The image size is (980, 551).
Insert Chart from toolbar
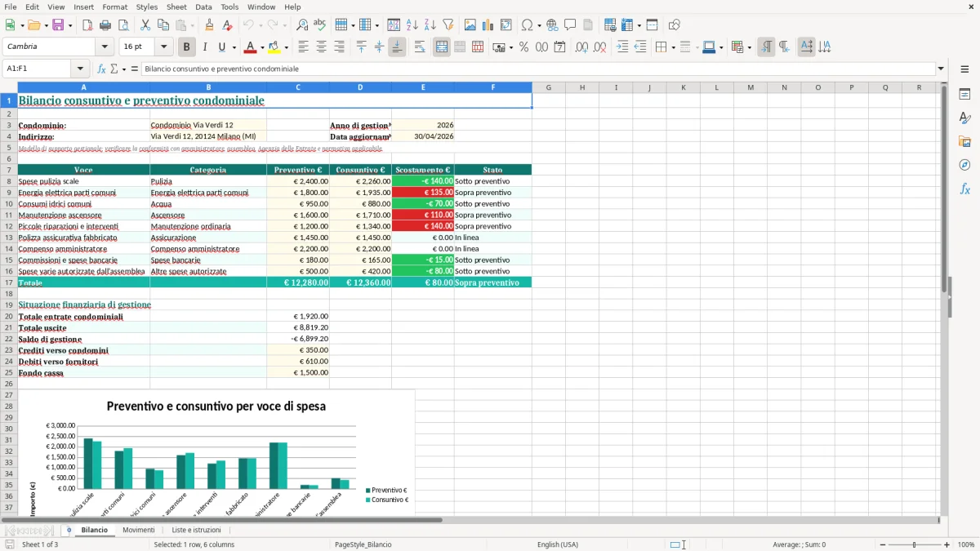(488, 25)
